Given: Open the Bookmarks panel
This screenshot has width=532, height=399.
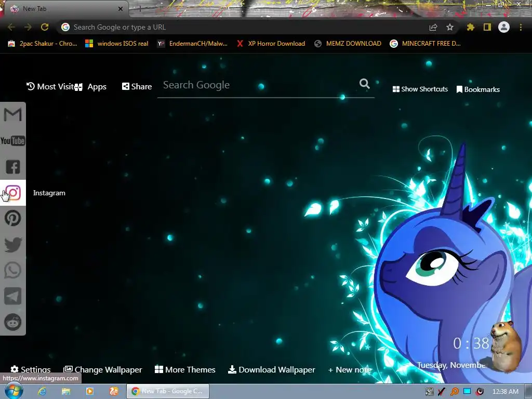Looking at the screenshot, I should pyautogui.click(x=478, y=89).
